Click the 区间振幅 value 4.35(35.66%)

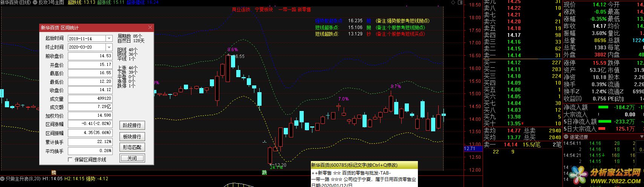(x=90, y=133)
